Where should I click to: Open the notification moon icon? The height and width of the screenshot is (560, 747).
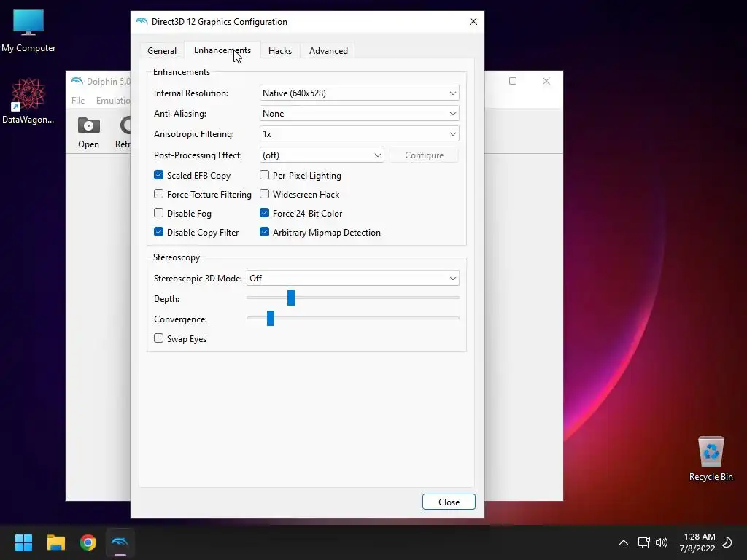[x=727, y=542]
